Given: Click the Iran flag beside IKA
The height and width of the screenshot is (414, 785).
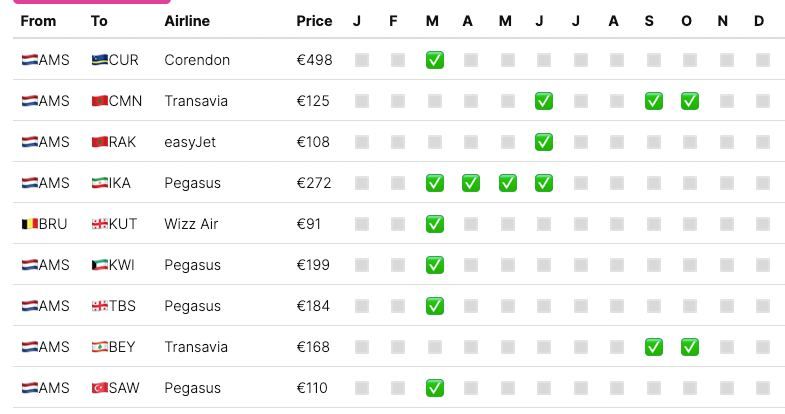Looking at the screenshot, I should 99,183.
